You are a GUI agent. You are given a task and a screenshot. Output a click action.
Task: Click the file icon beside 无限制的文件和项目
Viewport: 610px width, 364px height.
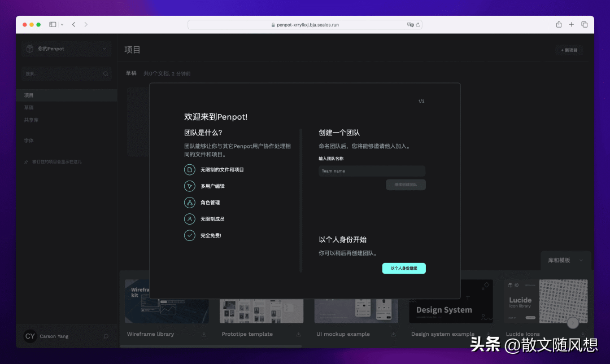189,169
